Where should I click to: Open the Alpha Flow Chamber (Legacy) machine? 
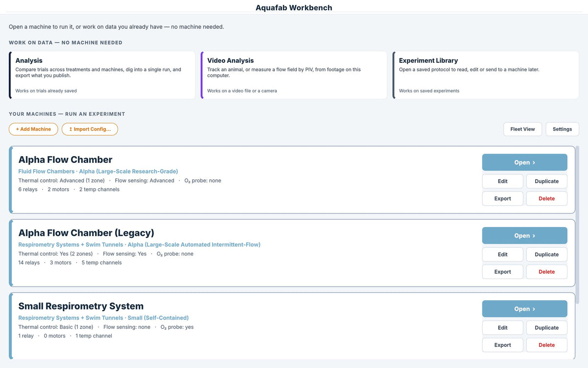point(525,236)
